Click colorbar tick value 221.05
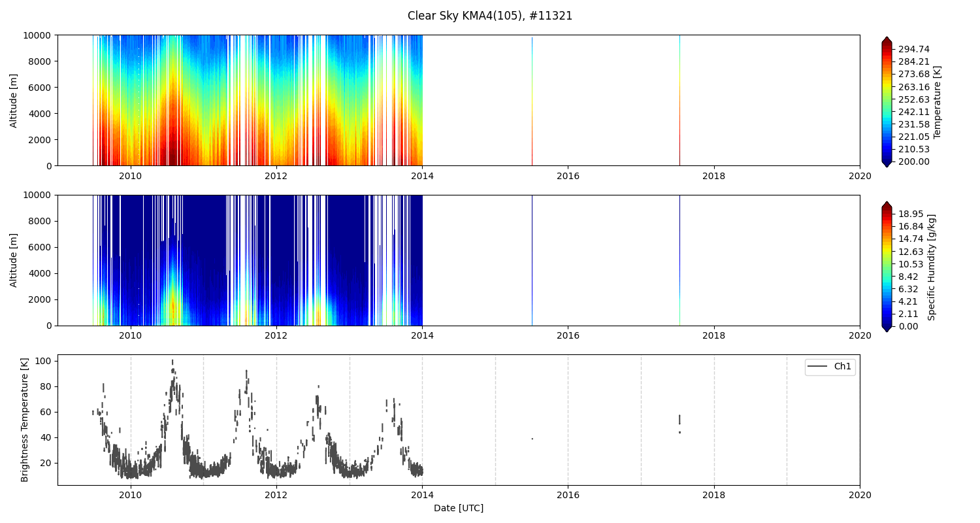980x523 pixels. coord(914,137)
